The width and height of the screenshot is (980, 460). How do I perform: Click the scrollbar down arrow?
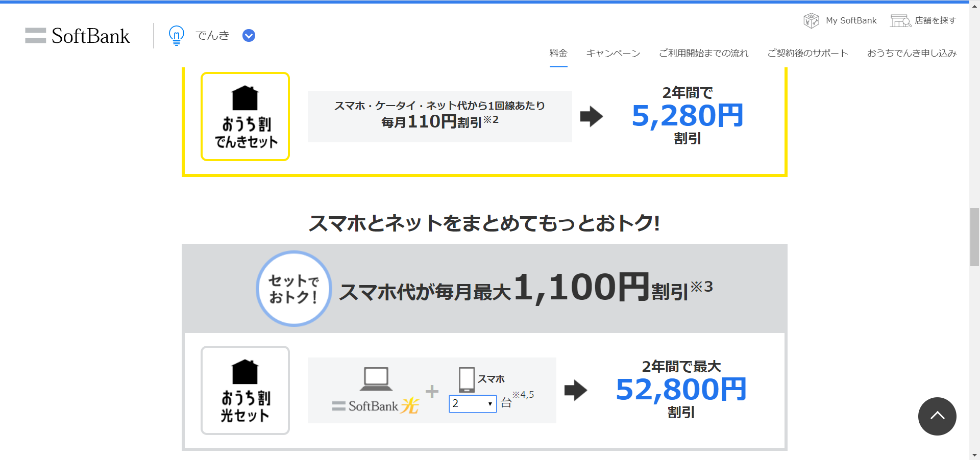[x=974, y=455]
